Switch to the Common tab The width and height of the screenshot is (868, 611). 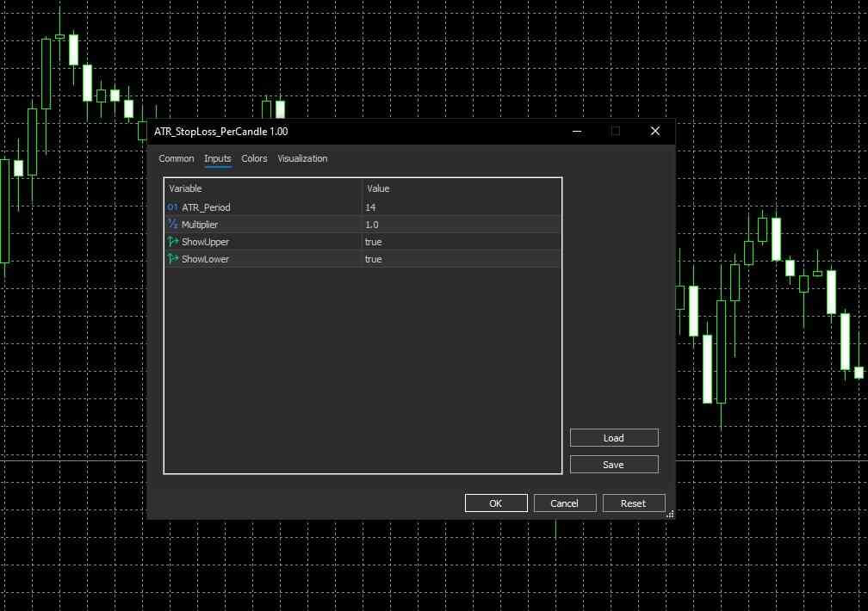click(177, 158)
